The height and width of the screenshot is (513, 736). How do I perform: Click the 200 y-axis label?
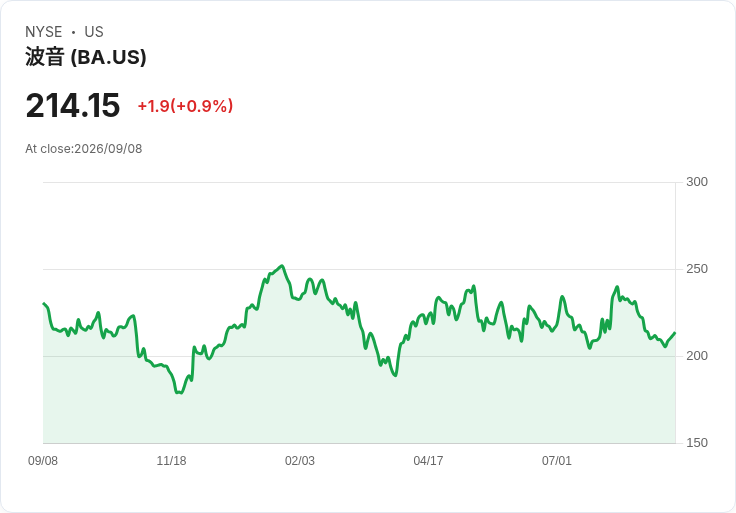[697, 356]
